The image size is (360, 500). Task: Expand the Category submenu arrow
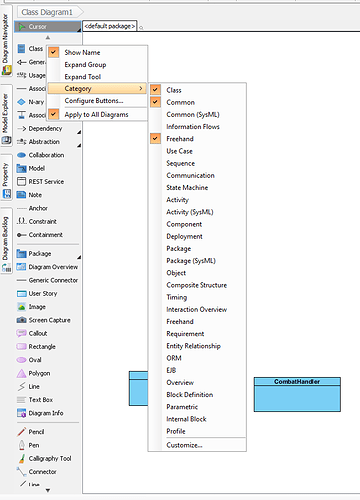141,88
